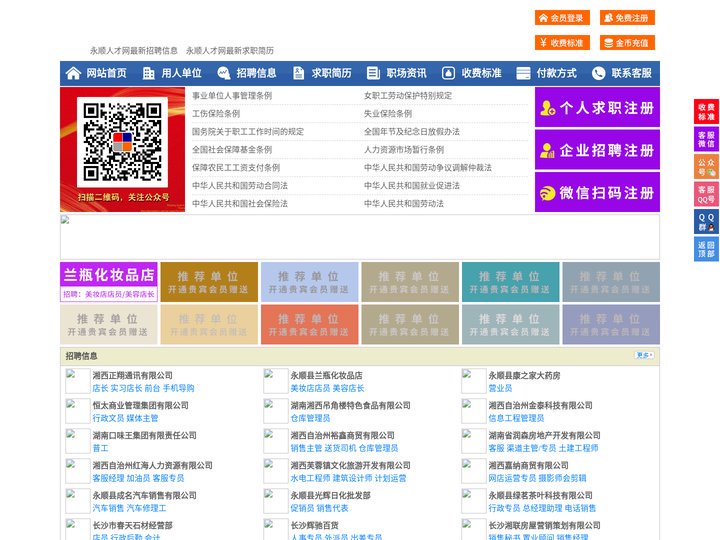Open company 湖南口味王集团有限责任公司
Viewport: 720px width, 540px height.
pyautogui.click(x=144, y=435)
